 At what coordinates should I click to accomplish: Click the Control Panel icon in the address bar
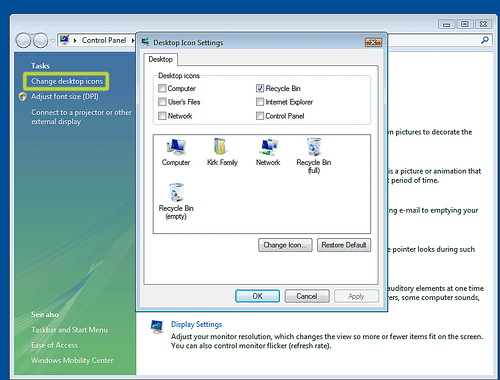click(x=64, y=40)
